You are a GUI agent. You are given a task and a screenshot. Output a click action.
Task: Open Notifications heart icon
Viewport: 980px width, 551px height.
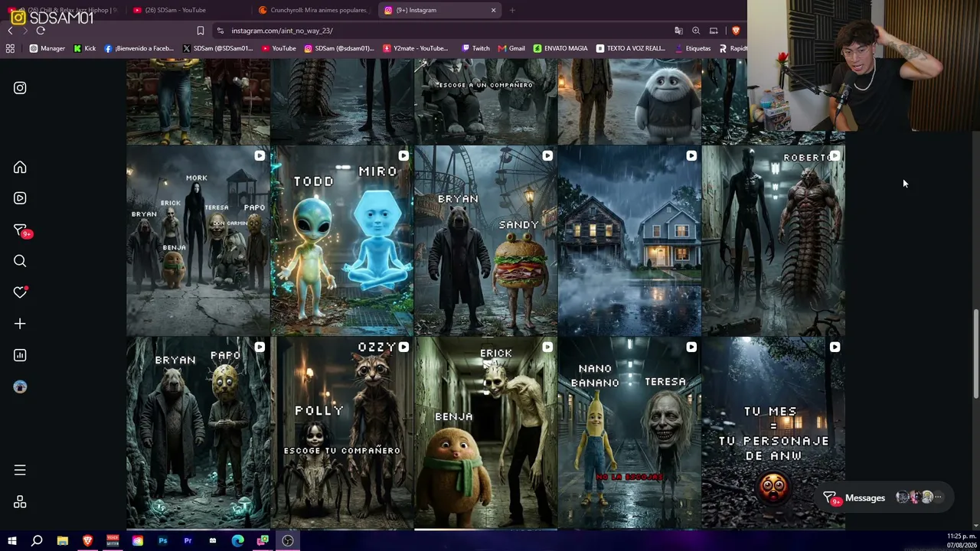coord(20,292)
